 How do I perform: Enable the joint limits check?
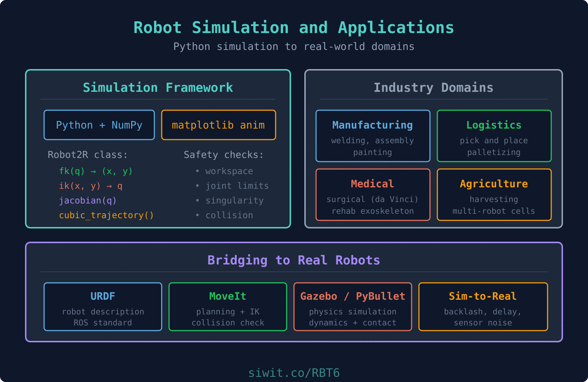[237, 186]
